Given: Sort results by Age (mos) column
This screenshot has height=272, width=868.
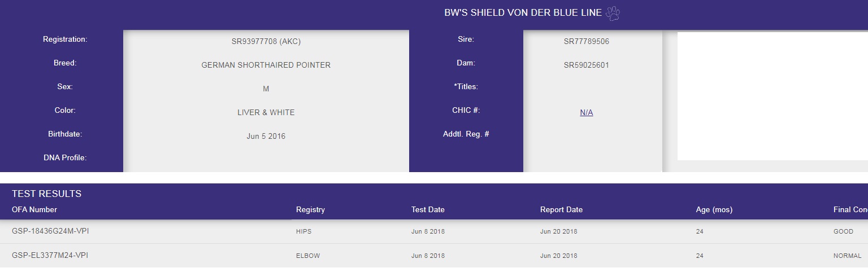Looking at the screenshot, I should [714, 209].
